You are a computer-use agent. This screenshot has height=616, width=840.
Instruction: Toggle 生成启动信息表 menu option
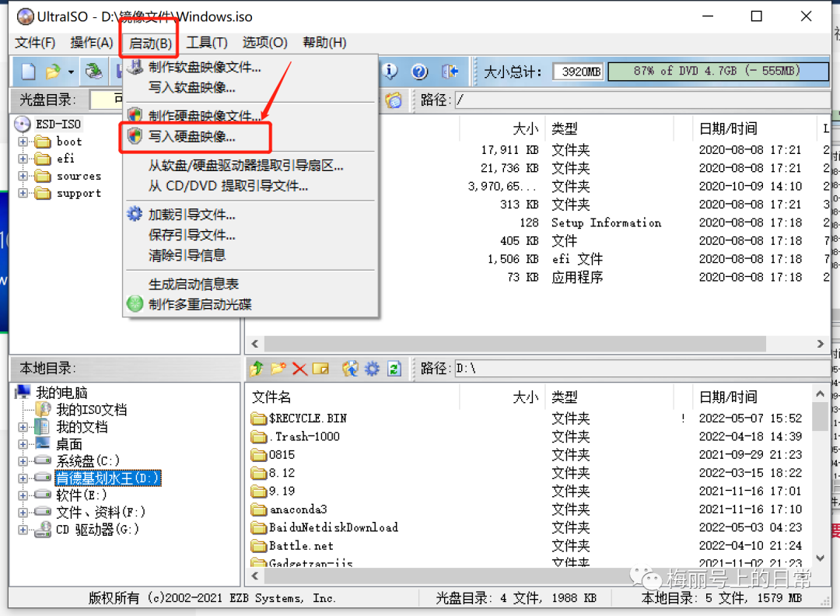[250, 284]
